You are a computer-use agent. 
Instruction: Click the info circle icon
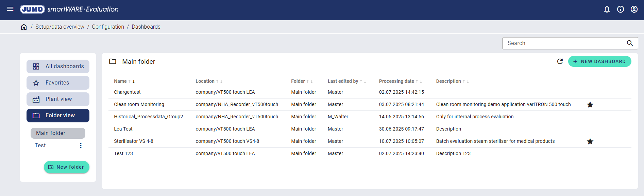[x=621, y=9]
